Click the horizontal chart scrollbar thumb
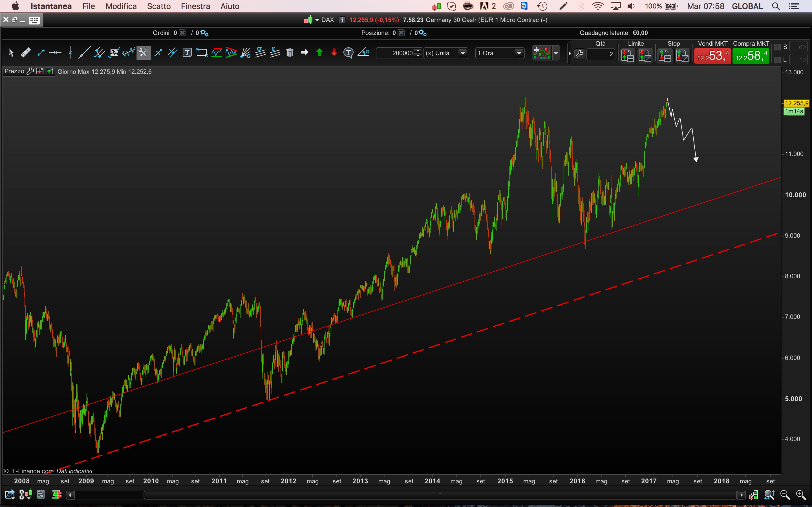The width and height of the screenshot is (812, 507). 440,495
